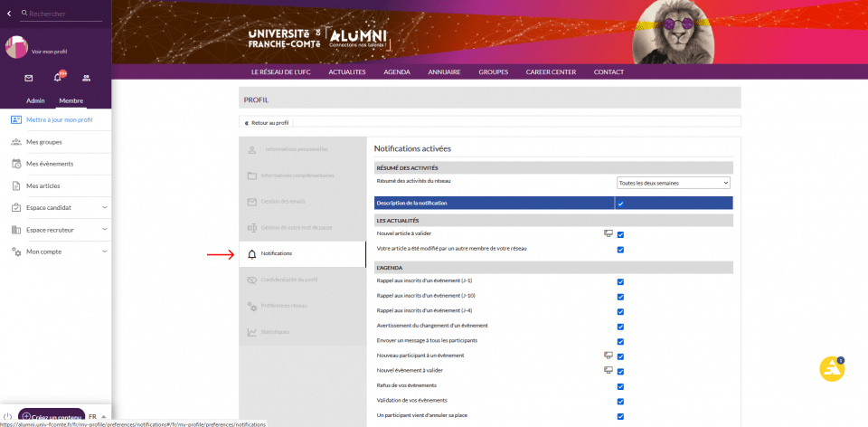Click the profile avatar picture

[x=18, y=48]
